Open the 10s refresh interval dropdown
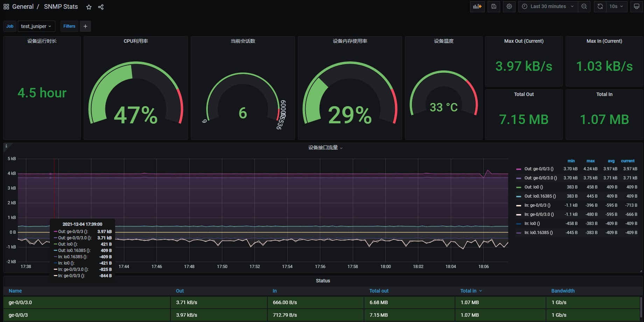 click(x=616, y=7)
